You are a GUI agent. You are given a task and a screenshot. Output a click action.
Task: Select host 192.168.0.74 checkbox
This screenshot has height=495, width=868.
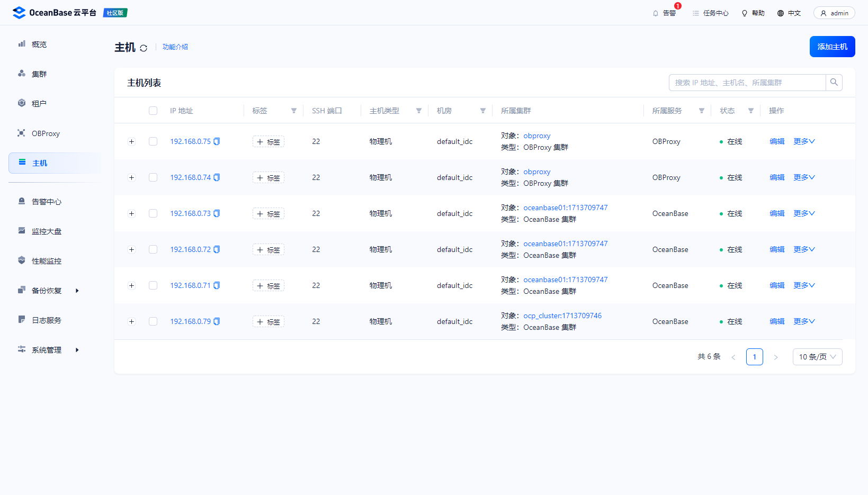153,177
